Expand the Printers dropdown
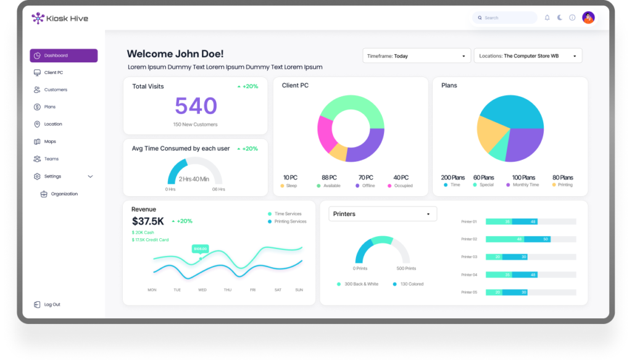This screenshot has height=364, width=632. tap(382, 214)
